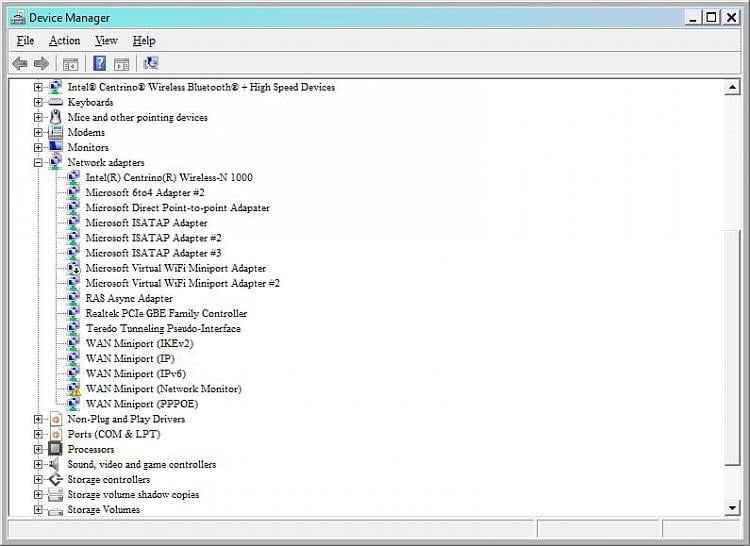Viewport: 750px width, 546px height.
Task: Click the scan for hardware changes icon
Action: (x=151, y=63)
